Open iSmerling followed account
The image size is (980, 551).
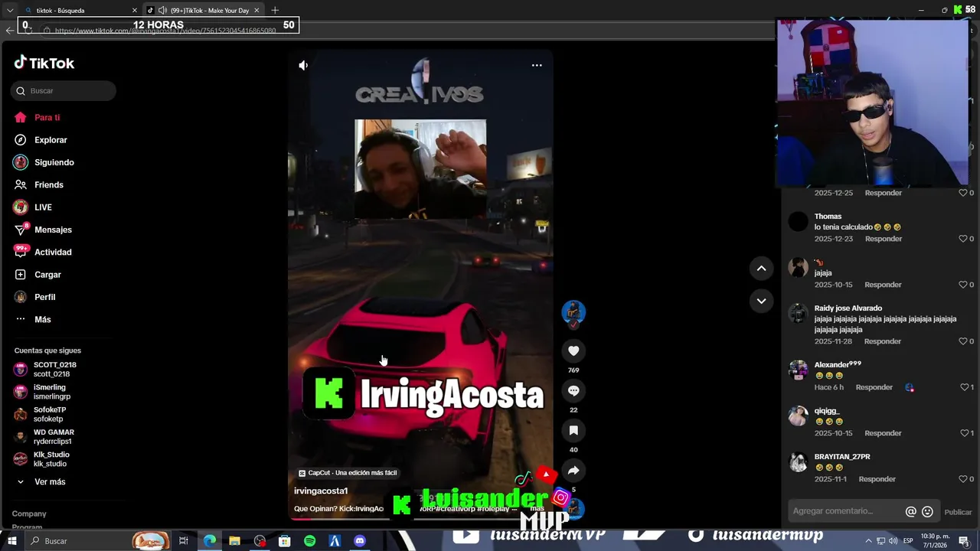pos(51,392)
